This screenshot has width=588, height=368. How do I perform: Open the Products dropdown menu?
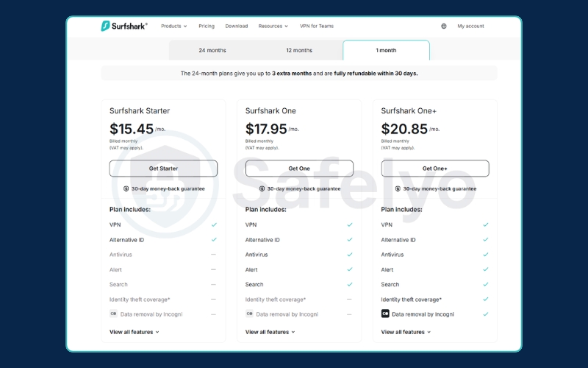[173, 26]
